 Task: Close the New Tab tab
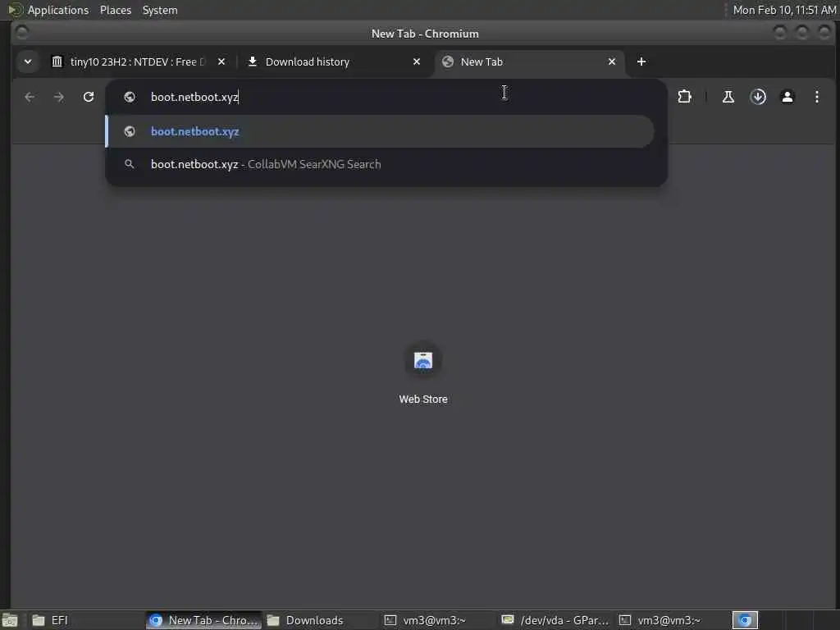(x=612, y=62)
